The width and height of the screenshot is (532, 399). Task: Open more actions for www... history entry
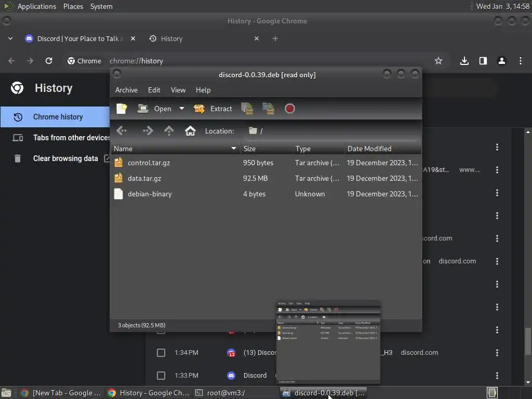coord(497,170)
